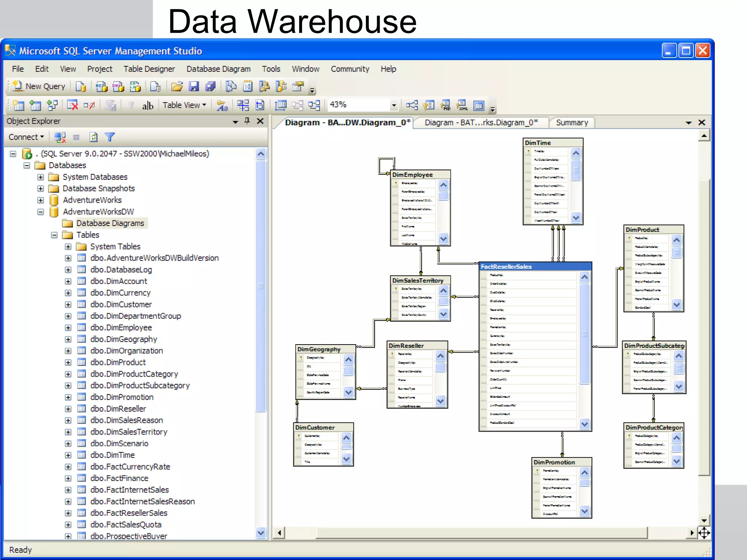
Task: Click the Save All icon
Action: pos(210,86)
